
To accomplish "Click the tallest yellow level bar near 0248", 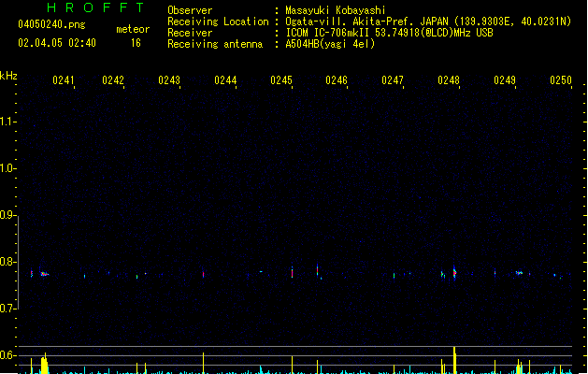I will (x=454, y=360).
